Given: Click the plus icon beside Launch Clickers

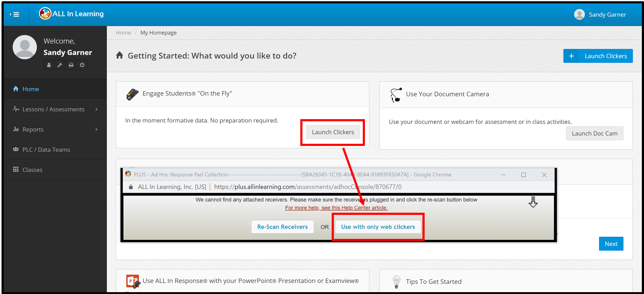Looking at the screenshot, I should click(571, 56).
